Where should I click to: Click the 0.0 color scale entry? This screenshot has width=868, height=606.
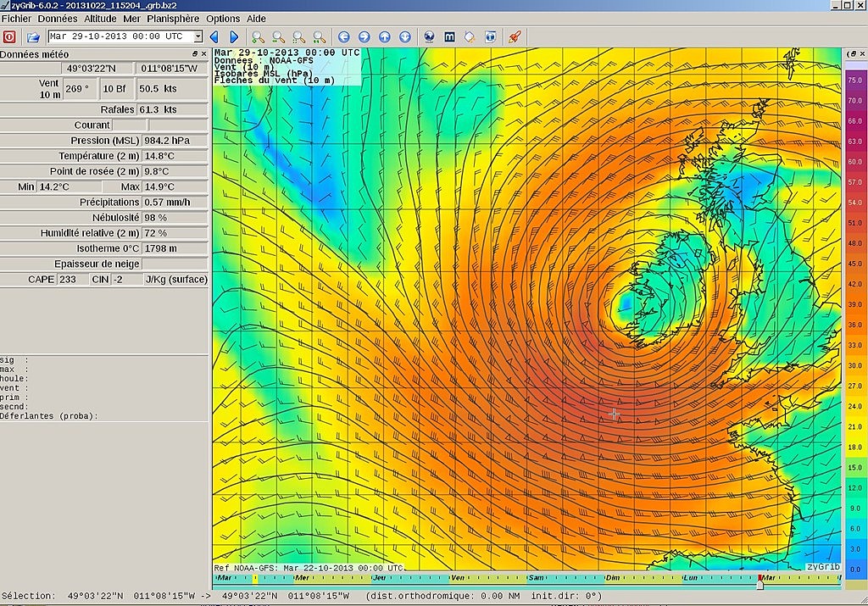tap(854, 569)
